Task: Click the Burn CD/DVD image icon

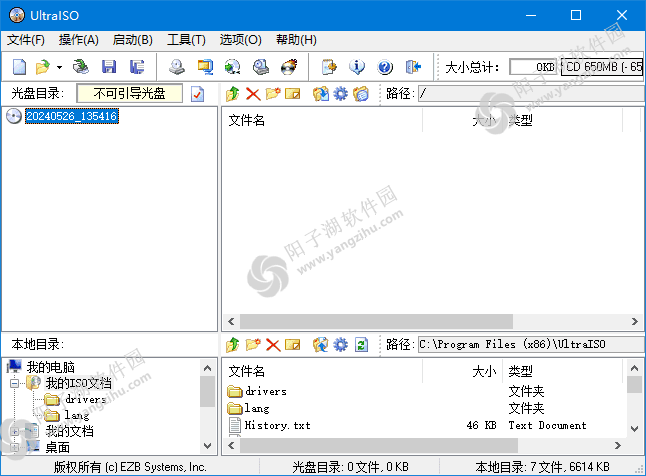Action: pos(289,67)
